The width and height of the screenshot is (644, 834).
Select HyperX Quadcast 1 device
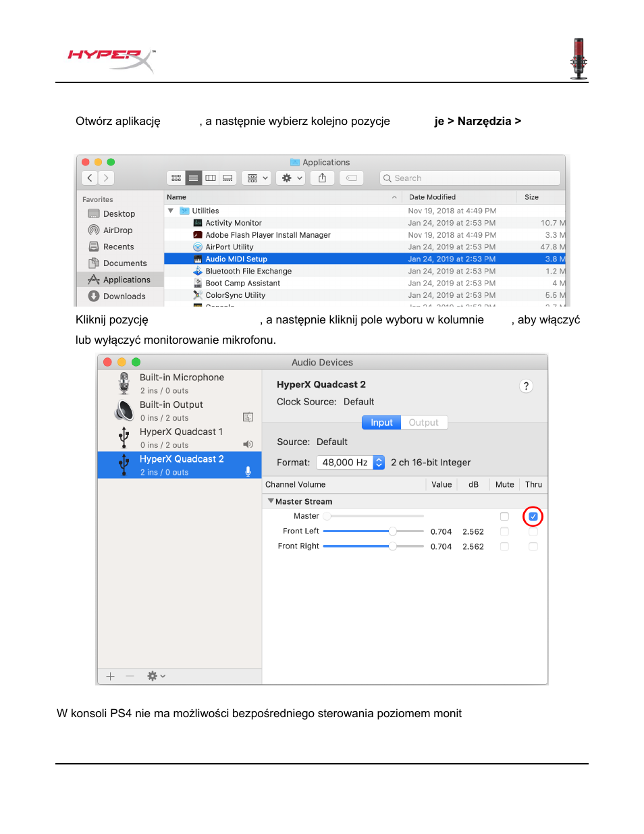pyautogui.click(x=180, y=438)
